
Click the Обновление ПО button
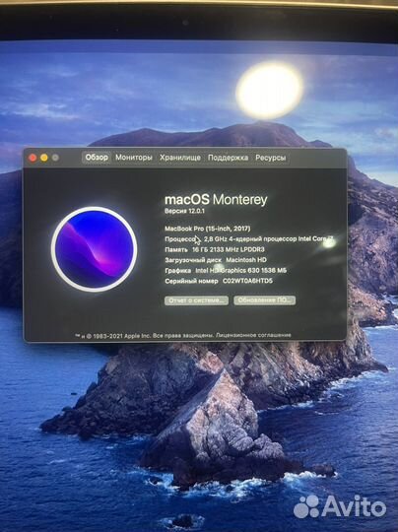click(264, 300)
